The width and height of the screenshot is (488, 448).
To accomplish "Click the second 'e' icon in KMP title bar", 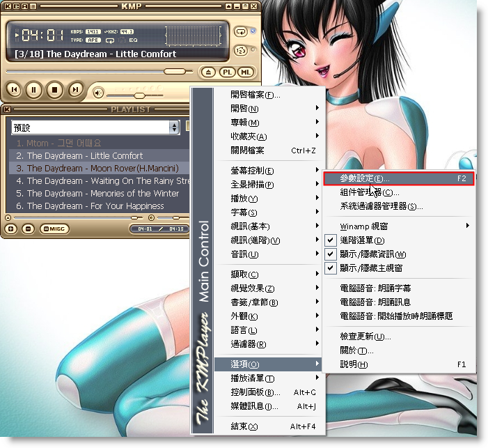I will point(17,6).
